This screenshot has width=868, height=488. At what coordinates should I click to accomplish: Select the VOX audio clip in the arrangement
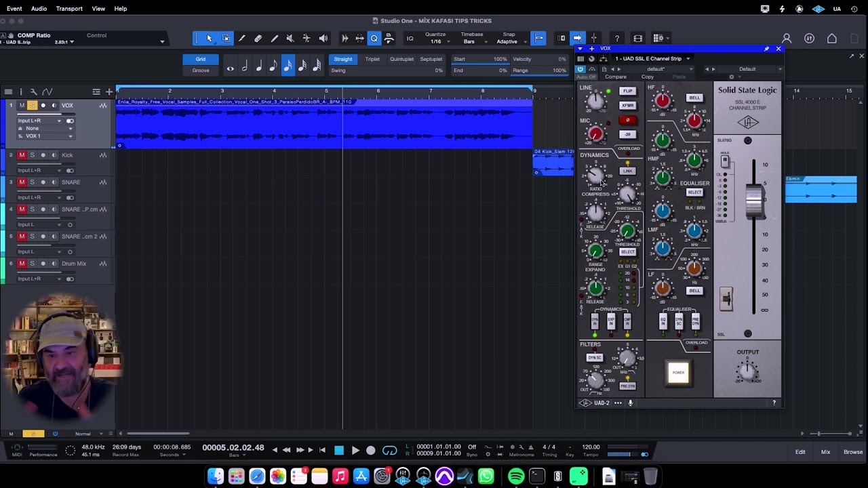coord(324,123)
